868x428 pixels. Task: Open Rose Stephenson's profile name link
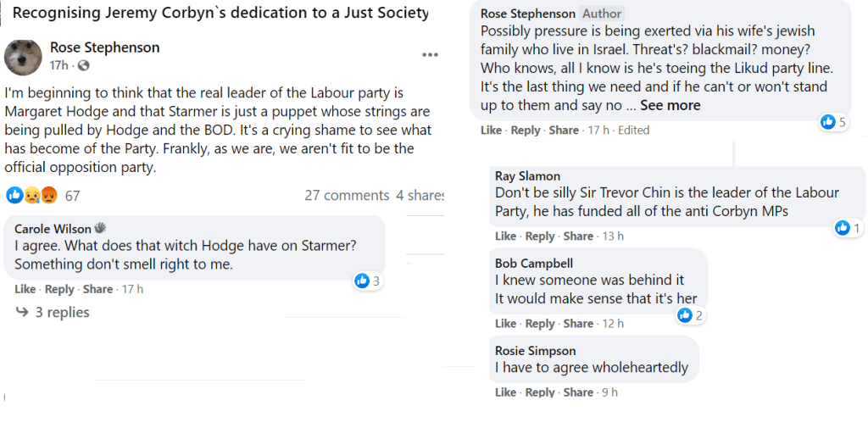pyautogui.click(x=104, y=47)
